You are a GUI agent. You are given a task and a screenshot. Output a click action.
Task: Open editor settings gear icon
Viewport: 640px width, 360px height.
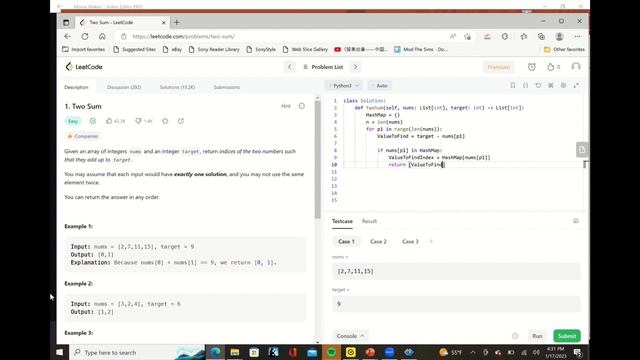pos(563,85)
